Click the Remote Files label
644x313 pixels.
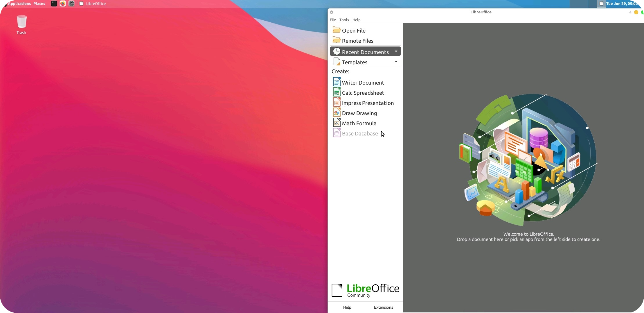[x=358, y=41]
